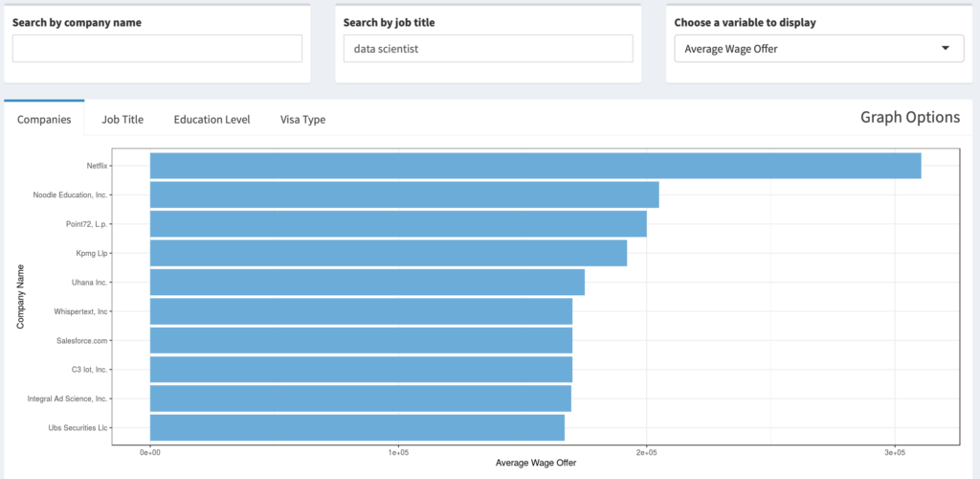Click the 'Noodle Education, Inc.' axis label
This screenshot has width=980, height=479.
click(x=71, y=195)
